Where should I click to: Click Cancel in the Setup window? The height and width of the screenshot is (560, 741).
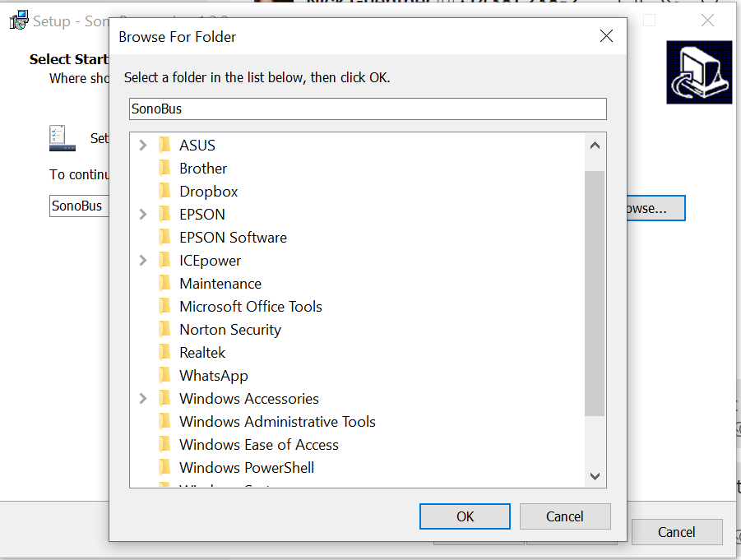click(677, 532)
